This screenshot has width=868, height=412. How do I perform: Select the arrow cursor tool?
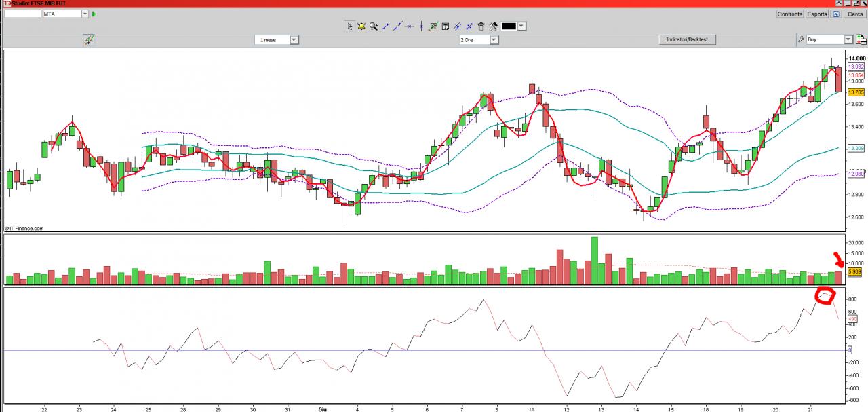click(350, 26)
